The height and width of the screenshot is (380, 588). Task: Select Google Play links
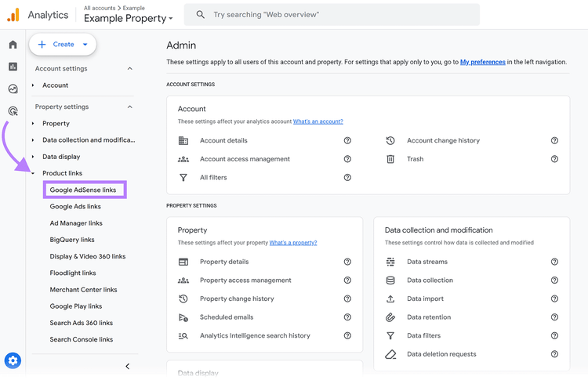(76, 306)
